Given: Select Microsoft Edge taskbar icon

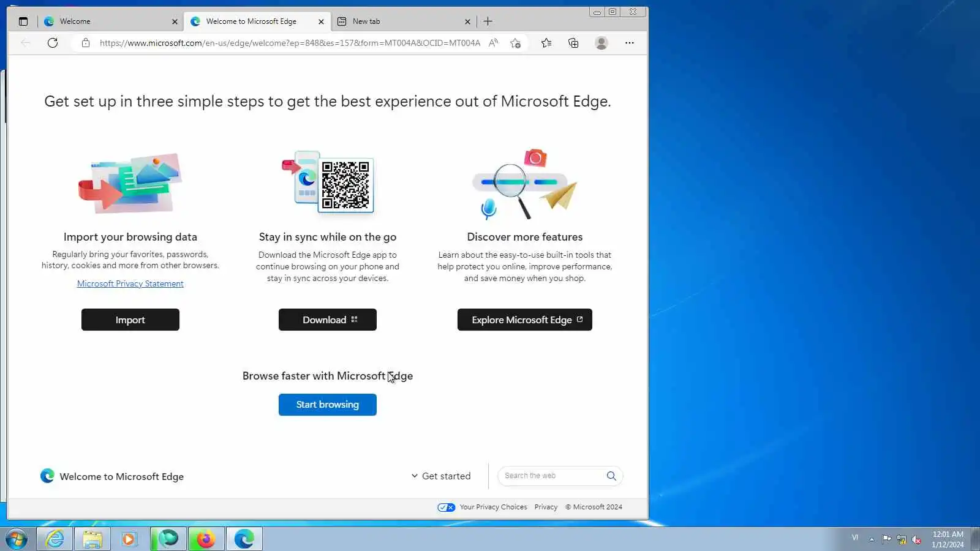Looking at the screenshot, I should coord(244,539).
